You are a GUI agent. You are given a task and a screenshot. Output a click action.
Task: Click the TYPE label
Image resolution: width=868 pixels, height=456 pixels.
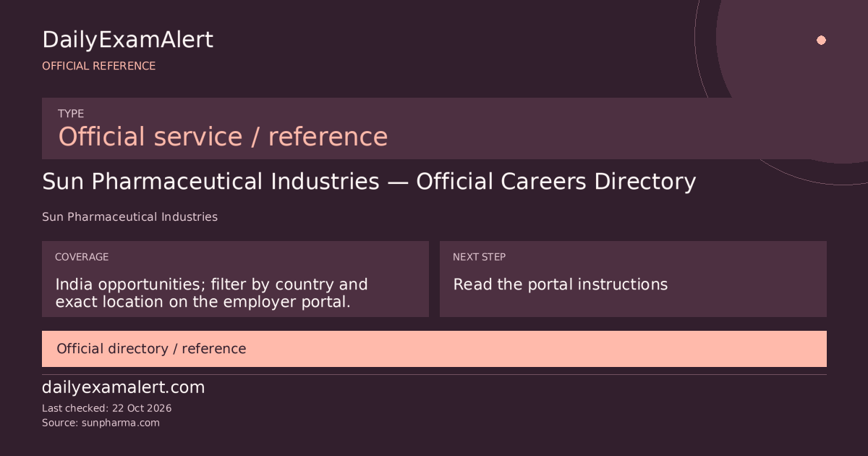pos(71,114)
